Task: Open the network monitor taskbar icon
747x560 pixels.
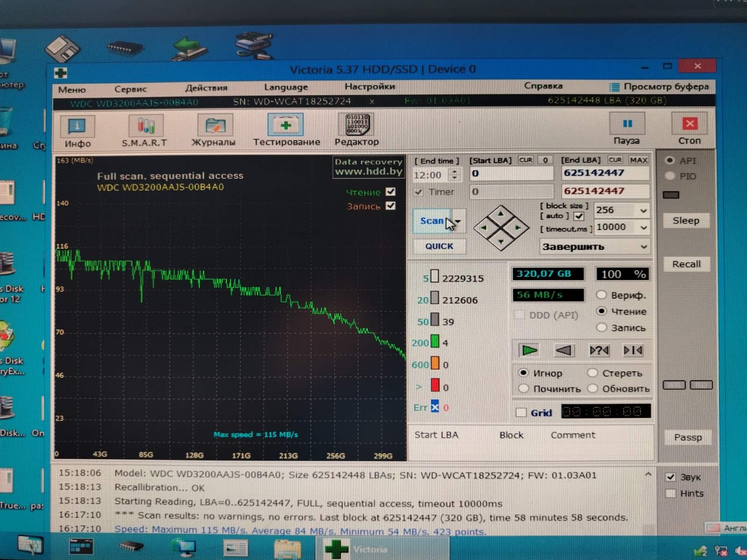Action: [x=184, y=548]
